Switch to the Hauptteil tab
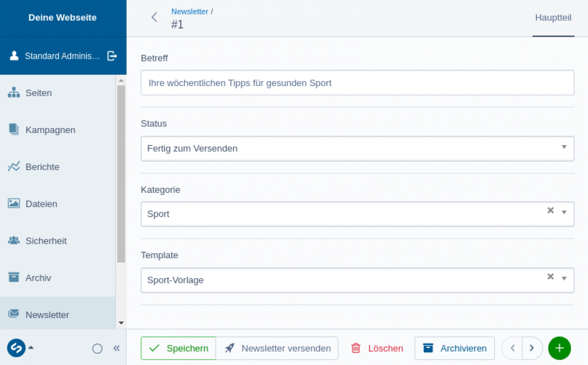Screen dimensions: 588x365 (x=553, y=18)
